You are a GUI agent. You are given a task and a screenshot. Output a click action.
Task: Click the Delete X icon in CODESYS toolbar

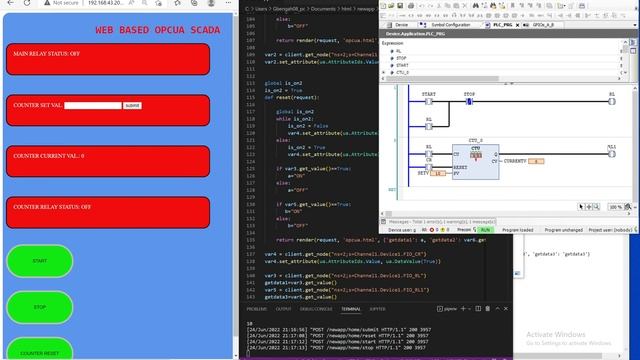464,6
